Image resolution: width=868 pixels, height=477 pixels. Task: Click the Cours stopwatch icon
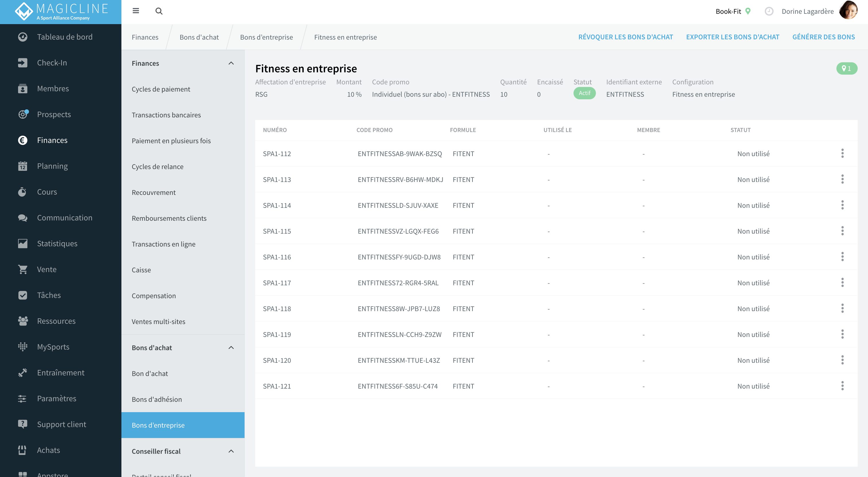(23, 192)
